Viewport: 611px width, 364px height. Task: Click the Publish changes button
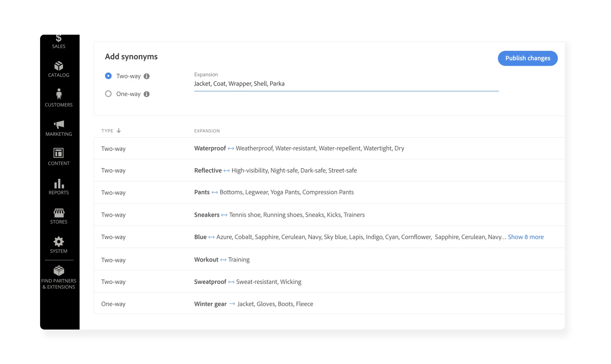pos(528,58)
